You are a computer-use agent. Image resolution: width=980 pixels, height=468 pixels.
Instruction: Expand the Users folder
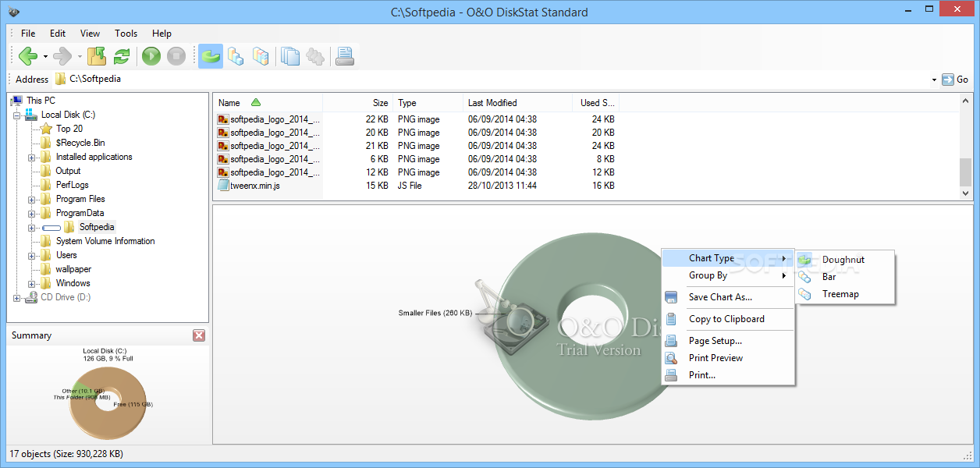click(32, 256)
